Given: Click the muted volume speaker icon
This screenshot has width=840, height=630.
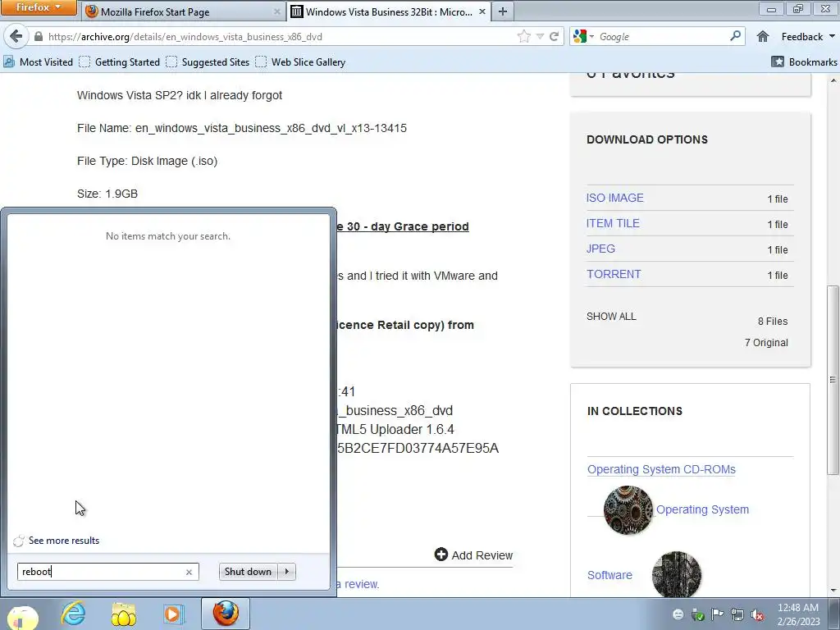Looking at the screenshot, I should 757,614.
